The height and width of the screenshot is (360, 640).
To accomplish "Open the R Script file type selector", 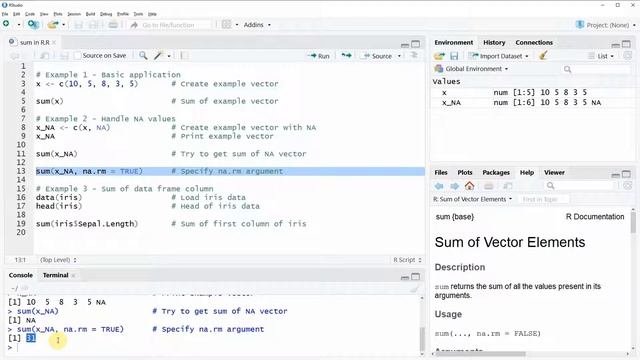I will tap(407, 260).
